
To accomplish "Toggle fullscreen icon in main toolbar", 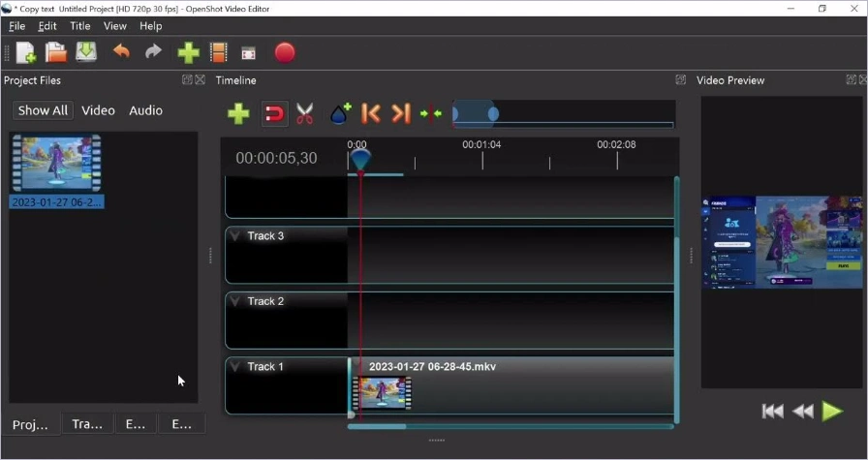I will click(x=249, y=53).
